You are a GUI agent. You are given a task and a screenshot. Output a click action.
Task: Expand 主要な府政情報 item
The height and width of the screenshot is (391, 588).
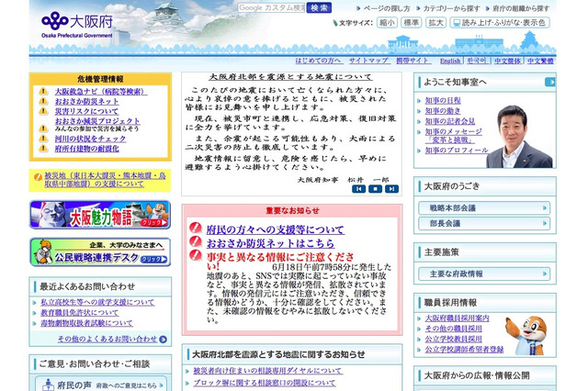click(x=484, y=274)
